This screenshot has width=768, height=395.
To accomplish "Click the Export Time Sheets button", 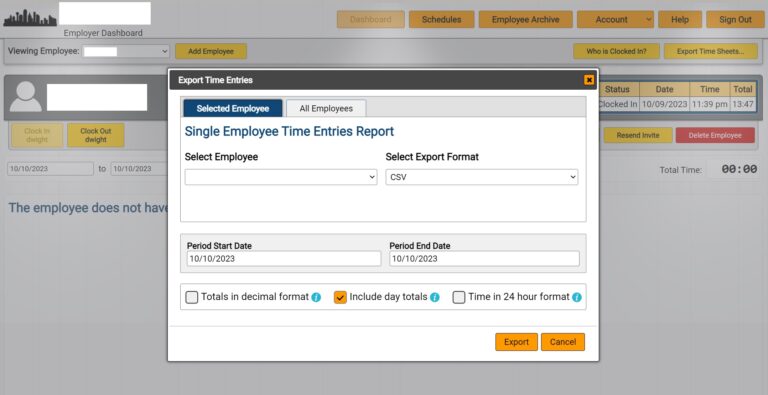I will tap(711, 51).
